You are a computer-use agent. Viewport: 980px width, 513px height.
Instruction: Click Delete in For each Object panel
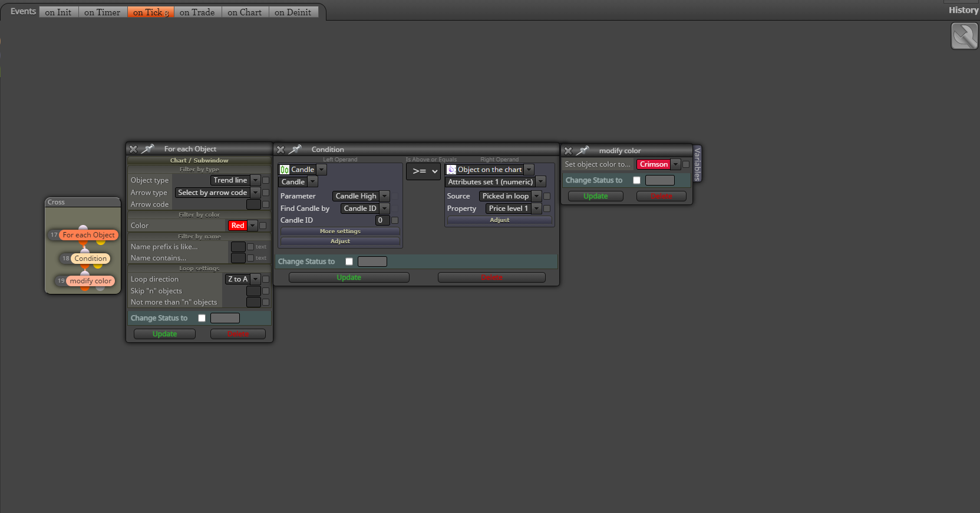point(238,334)
